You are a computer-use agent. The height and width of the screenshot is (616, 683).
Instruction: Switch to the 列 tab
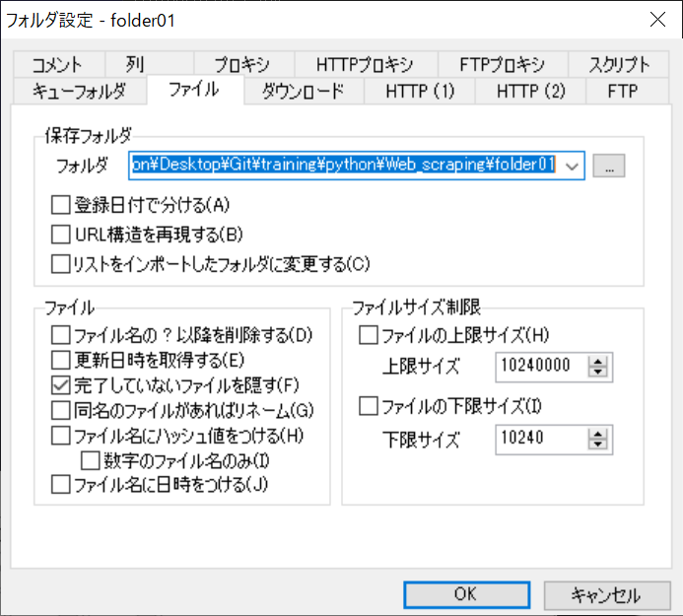pyautogui.click(x=149, y=64)
